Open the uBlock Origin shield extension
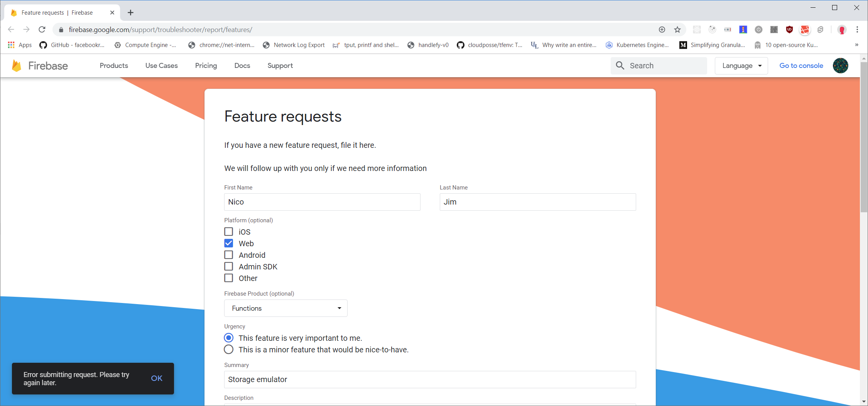 click(789, 30)
